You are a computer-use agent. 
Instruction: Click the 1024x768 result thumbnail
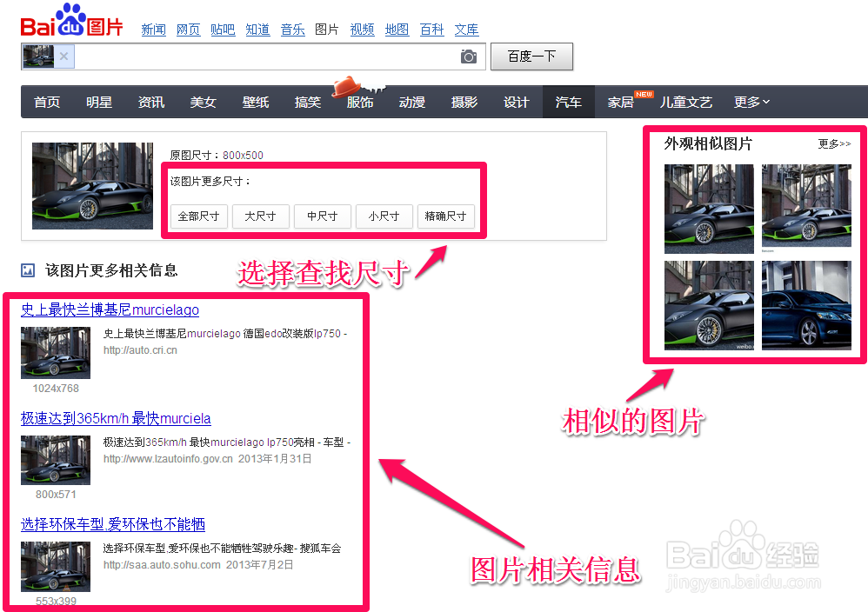point(56,353)
